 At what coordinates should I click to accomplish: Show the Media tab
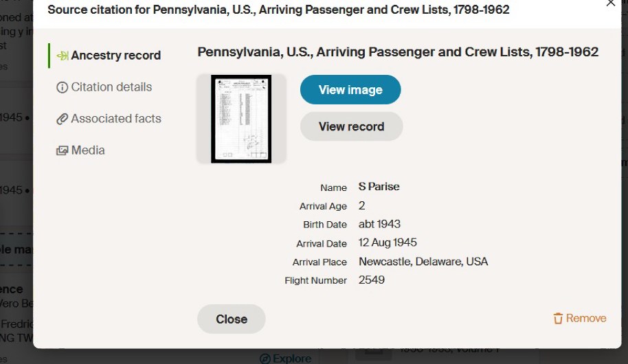pos(88,150)
